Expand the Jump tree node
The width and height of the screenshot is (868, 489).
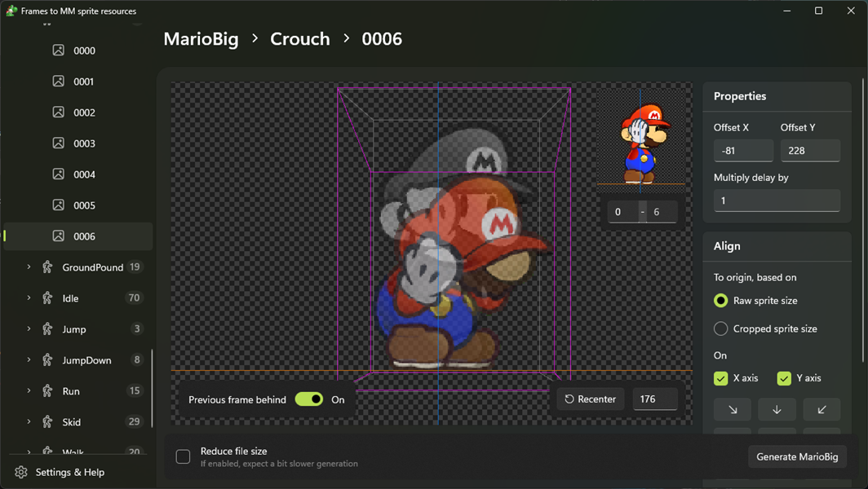click(29, 328)
